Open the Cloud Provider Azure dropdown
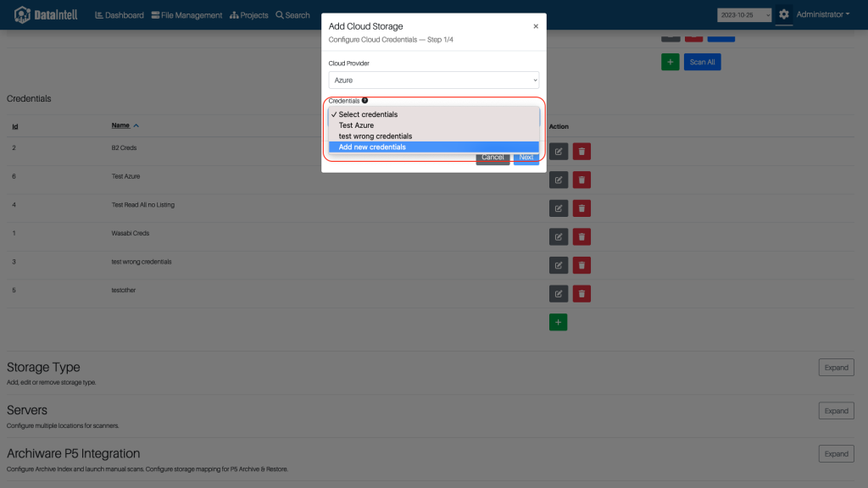 point(433,80)
